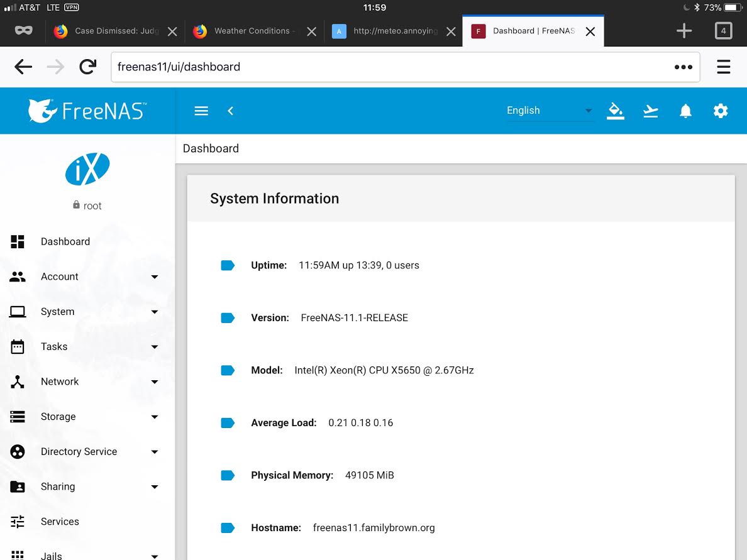Expand the Sharing menu arrow
The height and width of the screenshot is (560, 747).
(154, 486)
